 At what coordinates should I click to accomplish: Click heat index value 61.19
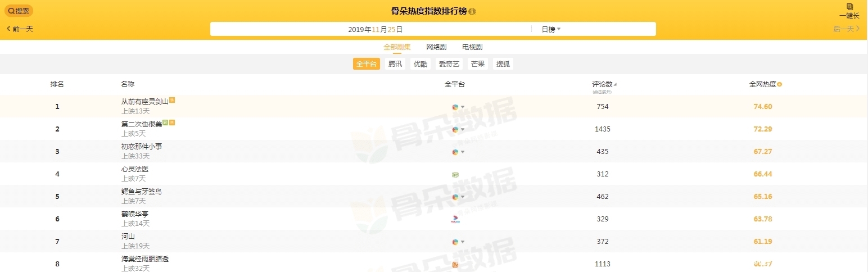click(763, 242)
